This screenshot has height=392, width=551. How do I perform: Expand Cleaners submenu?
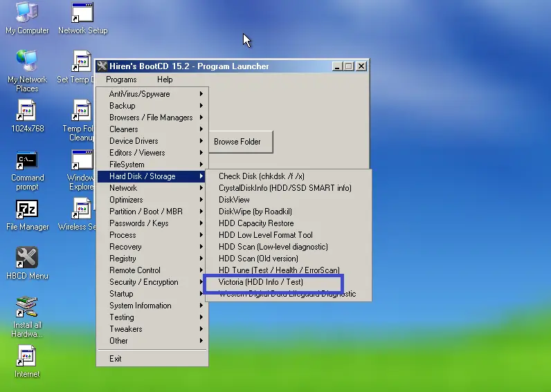tap(152, 129)
